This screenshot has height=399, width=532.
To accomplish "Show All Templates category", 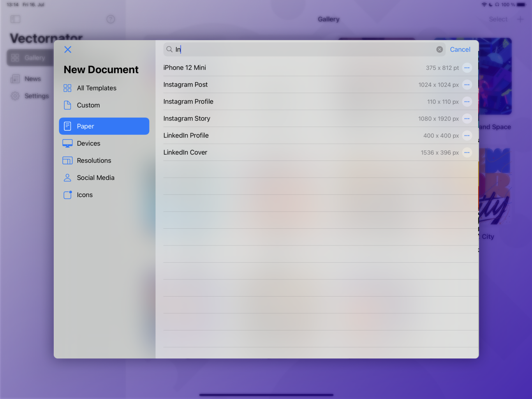I will tap(104, 88).
